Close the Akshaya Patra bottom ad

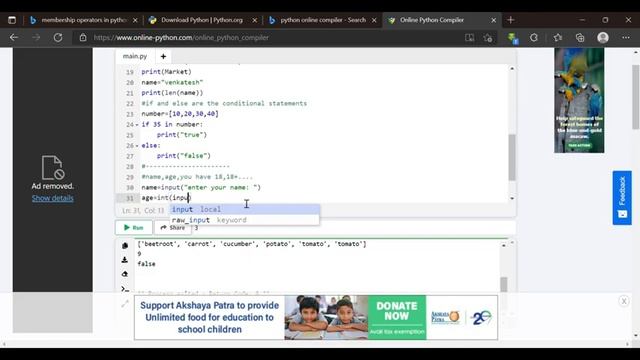[x=624, y=301]
